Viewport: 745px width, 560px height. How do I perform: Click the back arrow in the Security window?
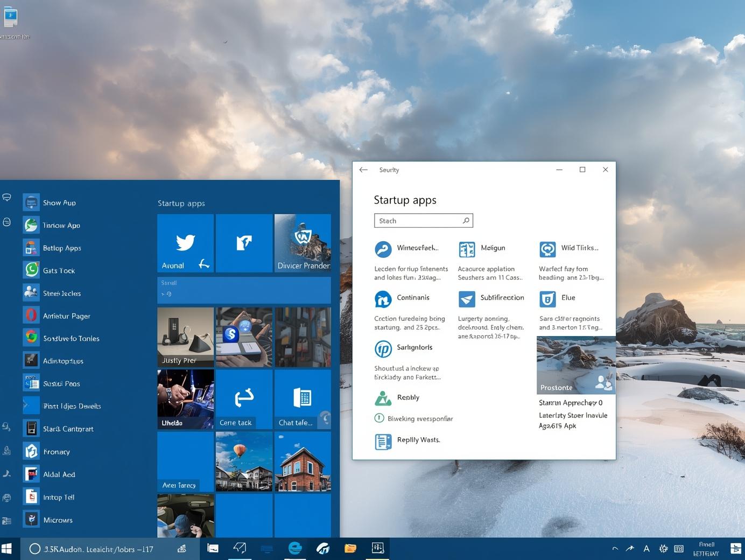pos(363,169)
